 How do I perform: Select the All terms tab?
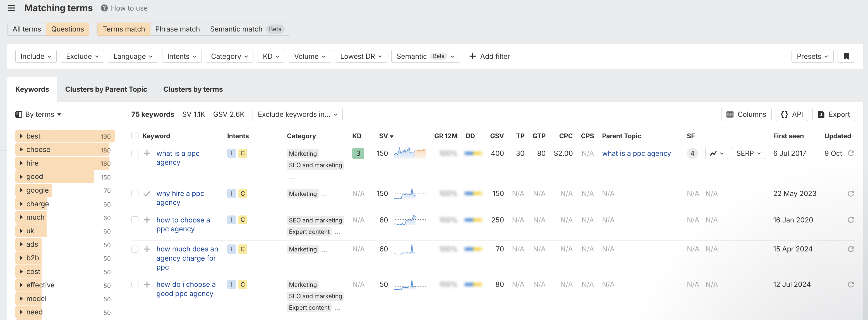(27, 29)
